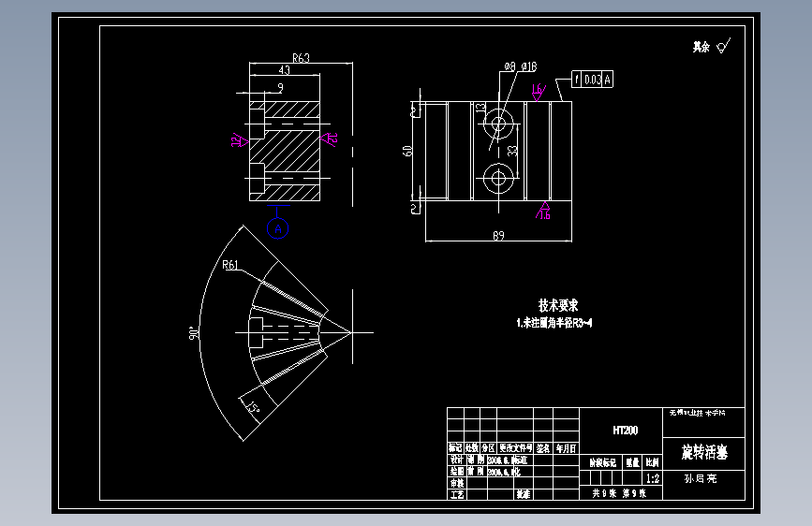812x526 pixels.
Task: Click the 33 hole spacing dimension
Action: click(512, 151)
